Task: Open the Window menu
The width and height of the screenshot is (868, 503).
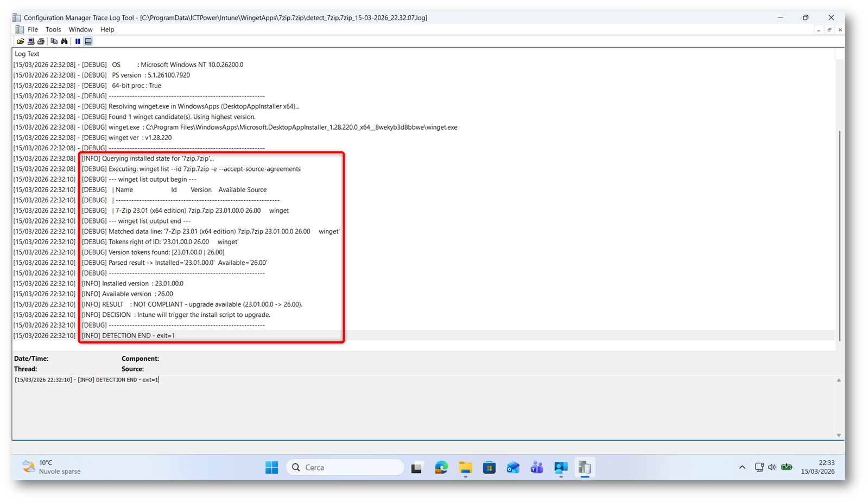Action: 80,29
